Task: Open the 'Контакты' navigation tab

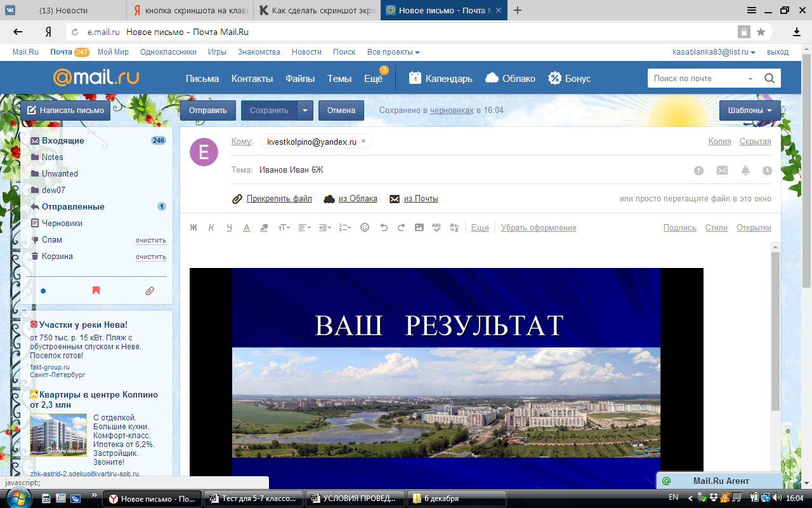Action: [252, 79]
